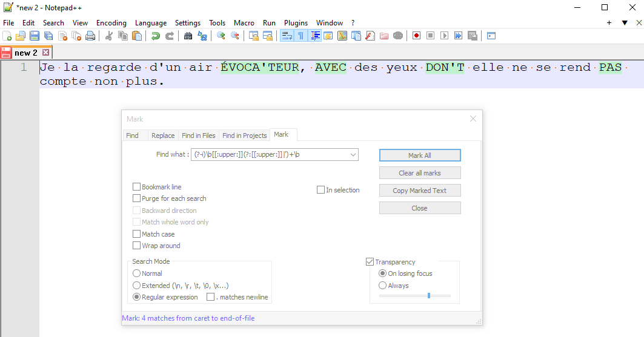Open the tab list dropdown triangle
Viewport: 644px width, 337px height.
click(625, 23)
